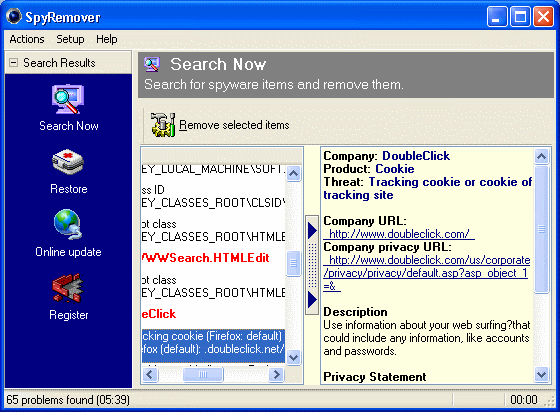Click upper blue arrow on pane splitter
Image resolution: width=560 pixels, height=412 pixels.
tap(312, 230)
